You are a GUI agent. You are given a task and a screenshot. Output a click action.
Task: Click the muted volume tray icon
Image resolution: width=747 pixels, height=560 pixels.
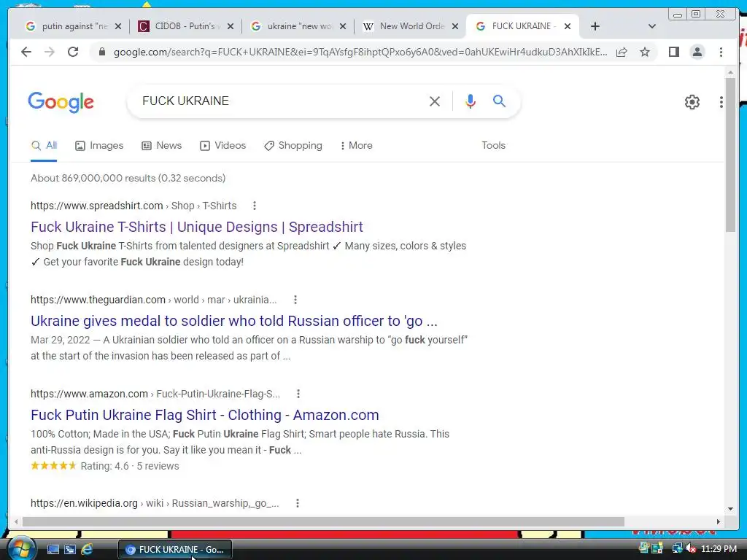tap(690, 548)
